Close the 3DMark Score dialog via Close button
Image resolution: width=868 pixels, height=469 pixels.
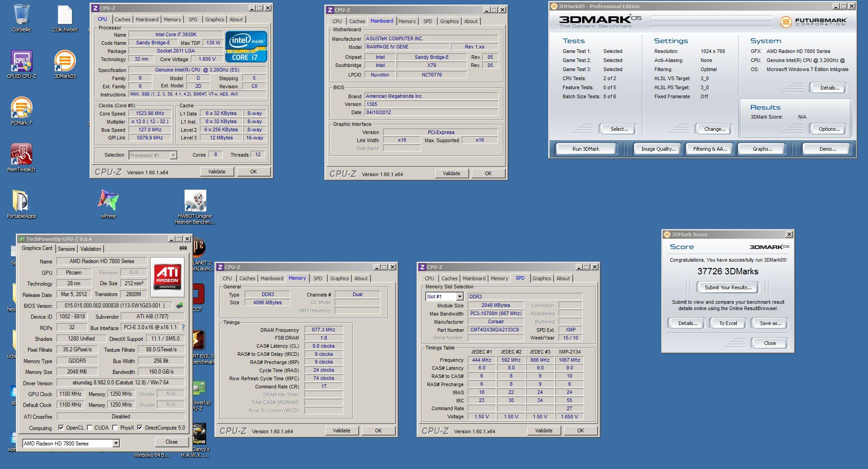[x=769, y=343]
